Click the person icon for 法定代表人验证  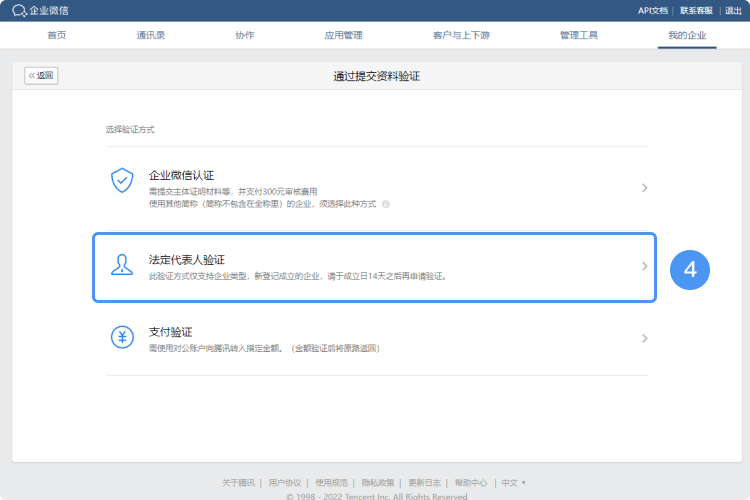pos(122,265)
